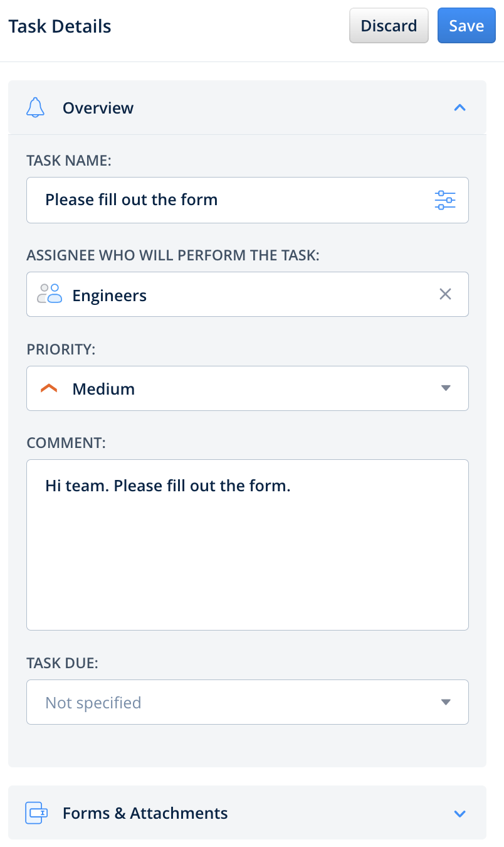
Task: Click the bell icon beside Overview
Action: point(36,107)
